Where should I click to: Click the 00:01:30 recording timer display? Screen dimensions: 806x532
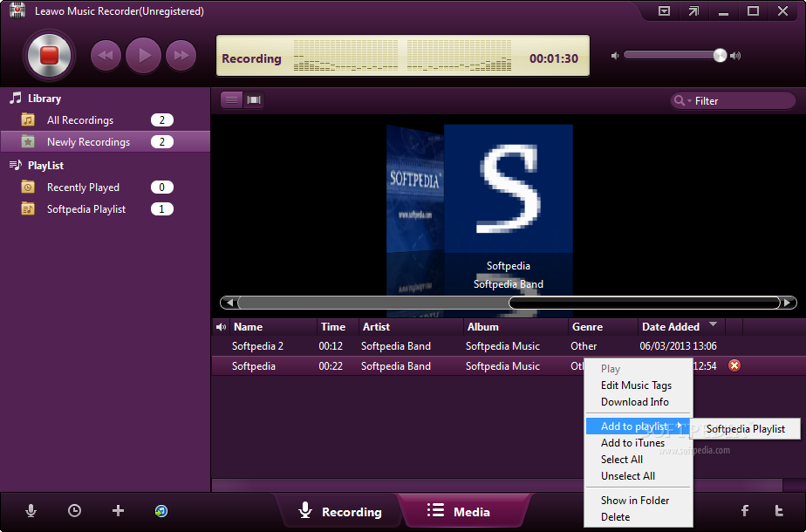coord(554,58)
